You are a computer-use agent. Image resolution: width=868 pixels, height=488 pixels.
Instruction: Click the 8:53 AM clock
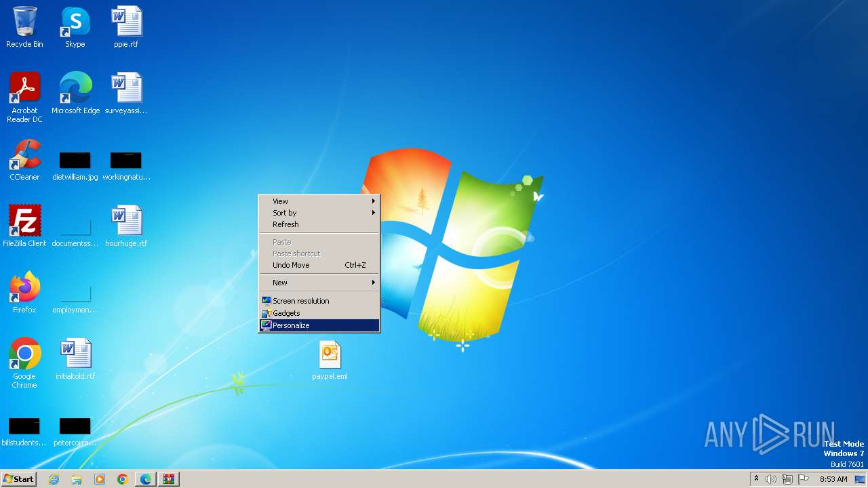[833, 479]
